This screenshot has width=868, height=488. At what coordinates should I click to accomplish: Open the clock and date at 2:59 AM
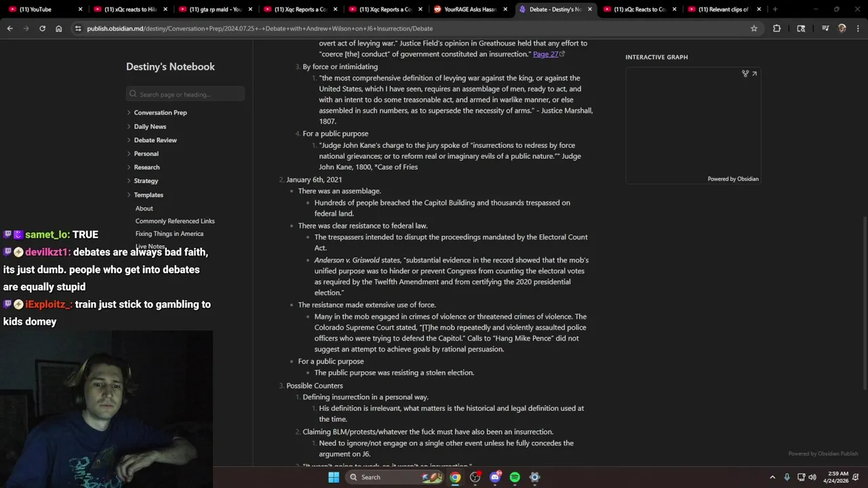pos(836,477)
